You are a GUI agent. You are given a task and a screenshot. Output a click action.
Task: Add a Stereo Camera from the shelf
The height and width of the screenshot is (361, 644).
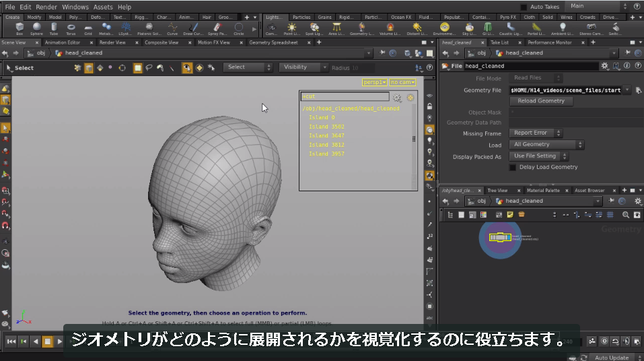coord(592,29)
